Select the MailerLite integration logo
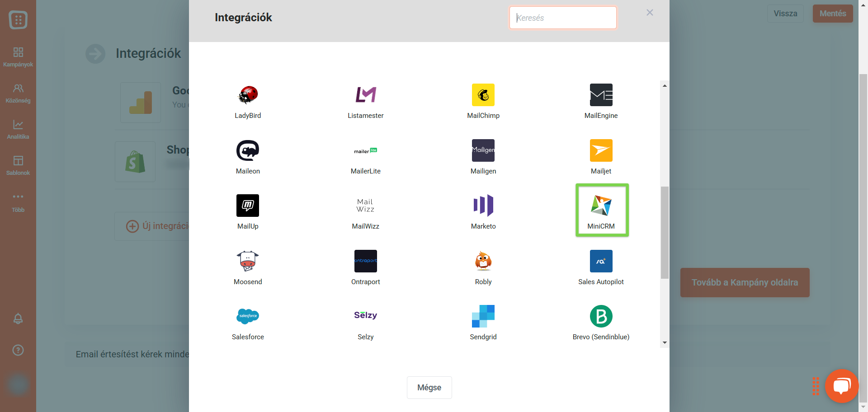The width and height of the screenshot is (868, 412). [x=365, y=150]
